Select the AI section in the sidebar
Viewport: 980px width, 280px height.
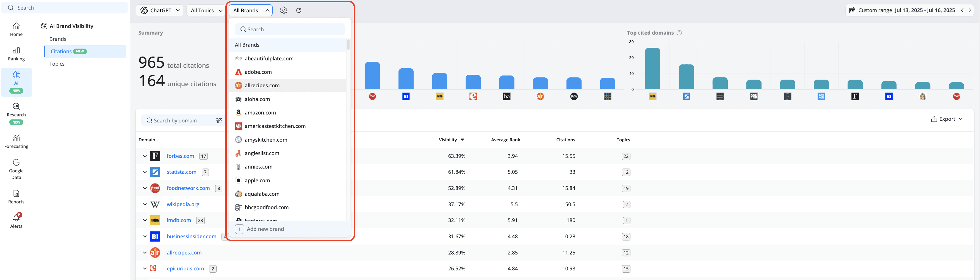16,82
